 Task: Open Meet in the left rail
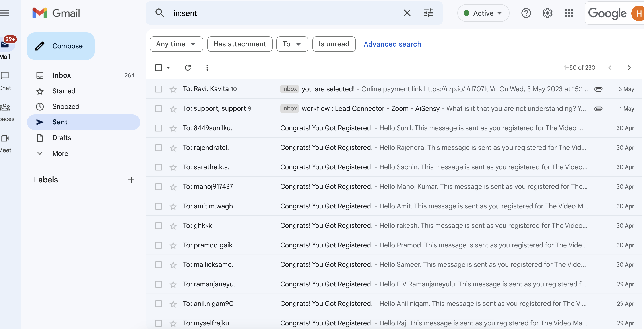pyautogui.click(x=6, y=143)
